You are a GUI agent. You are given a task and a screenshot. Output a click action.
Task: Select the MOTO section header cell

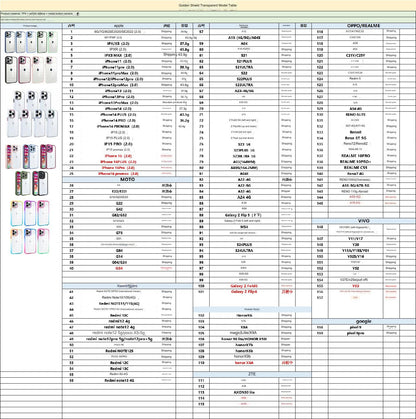(x=127, y=179)
